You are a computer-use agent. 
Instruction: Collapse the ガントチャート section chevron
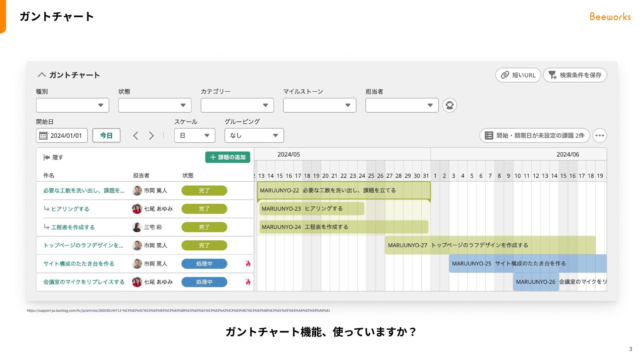pos(42,75)
